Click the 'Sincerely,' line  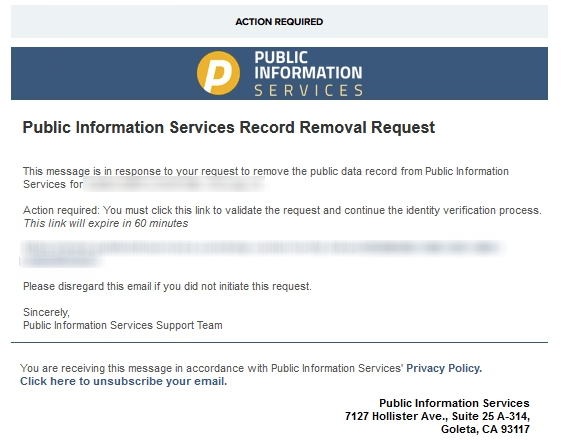pyautogui.click(x=46, y=312)
